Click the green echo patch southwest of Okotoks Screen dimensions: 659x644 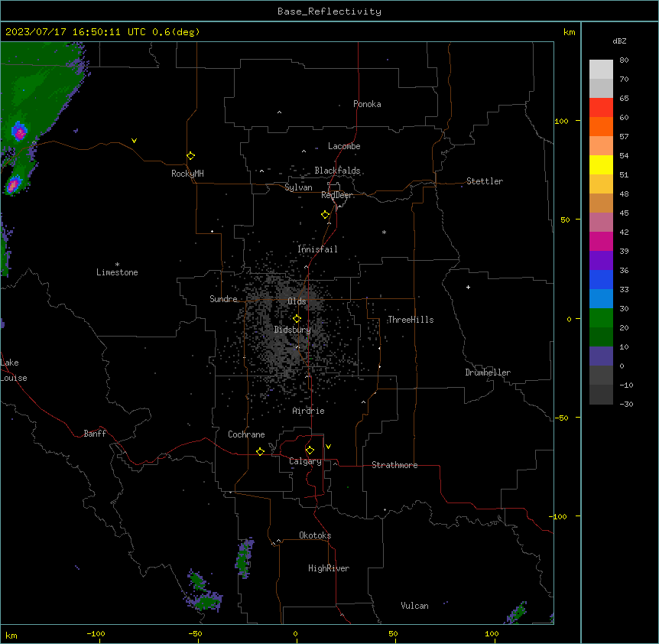tap(245, 558)
